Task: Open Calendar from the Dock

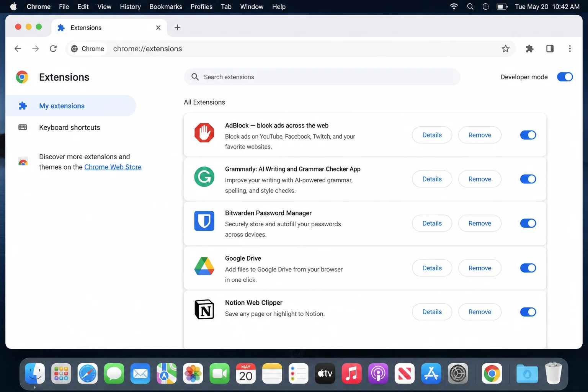Action: [246, 374]
